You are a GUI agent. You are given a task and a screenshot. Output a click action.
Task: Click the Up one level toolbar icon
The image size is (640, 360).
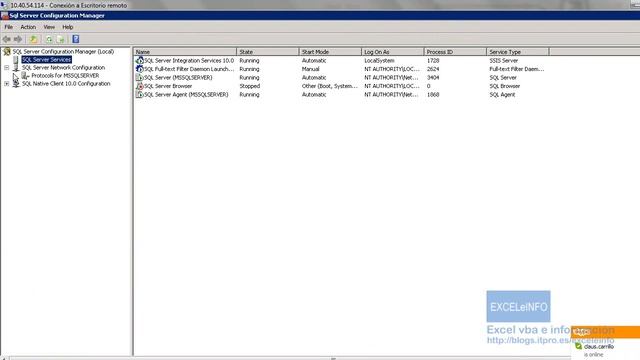(x=34, y=39)
